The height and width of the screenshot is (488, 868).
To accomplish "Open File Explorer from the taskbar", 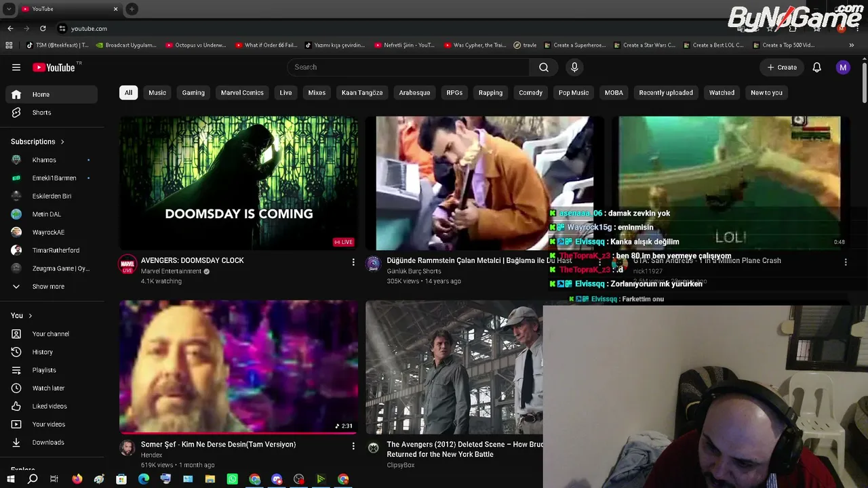I will (x=210, y=479).
